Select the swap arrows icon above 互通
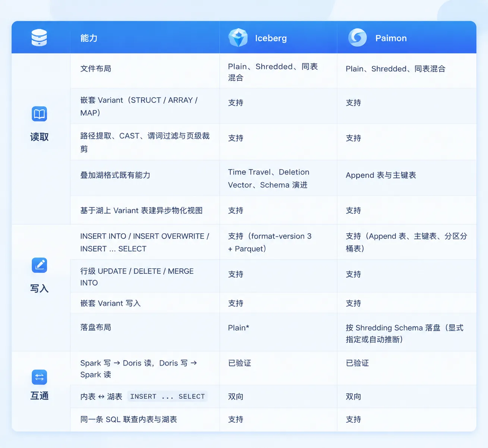The height and width of the screenshot is (448, 488). [x=39, y=377]
